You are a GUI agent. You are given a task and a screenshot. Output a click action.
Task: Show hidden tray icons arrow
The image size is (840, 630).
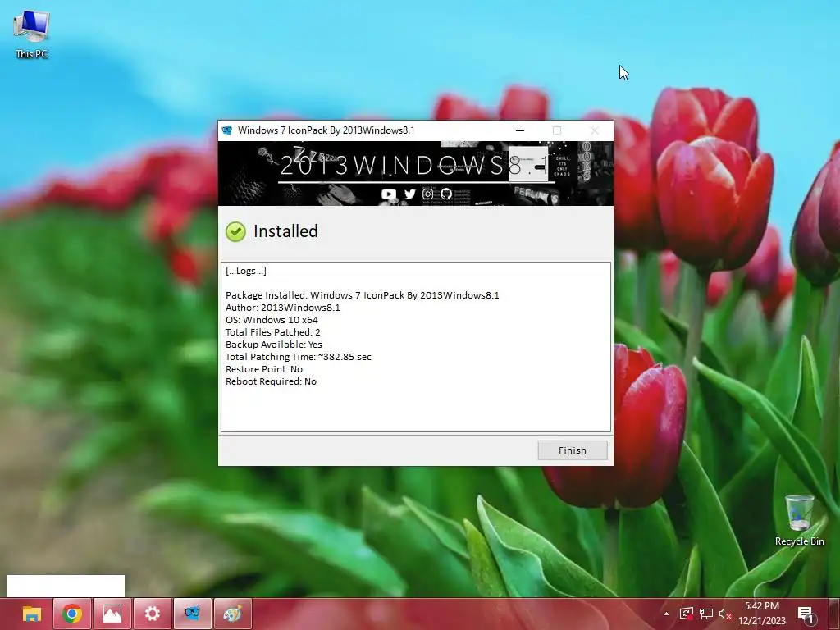666,614
